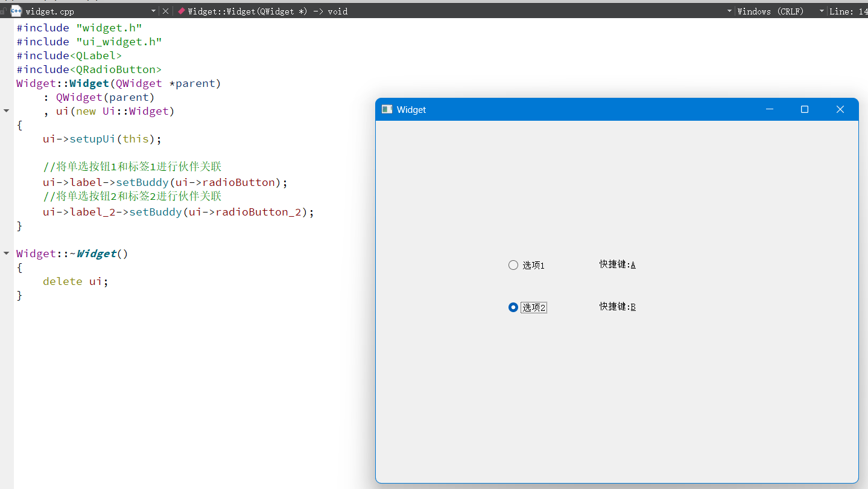868x489 pixels.
Task: Collapse the Widget::Widget constructor fold arrow
Action: pyautogui.click(x=7, y=111)
